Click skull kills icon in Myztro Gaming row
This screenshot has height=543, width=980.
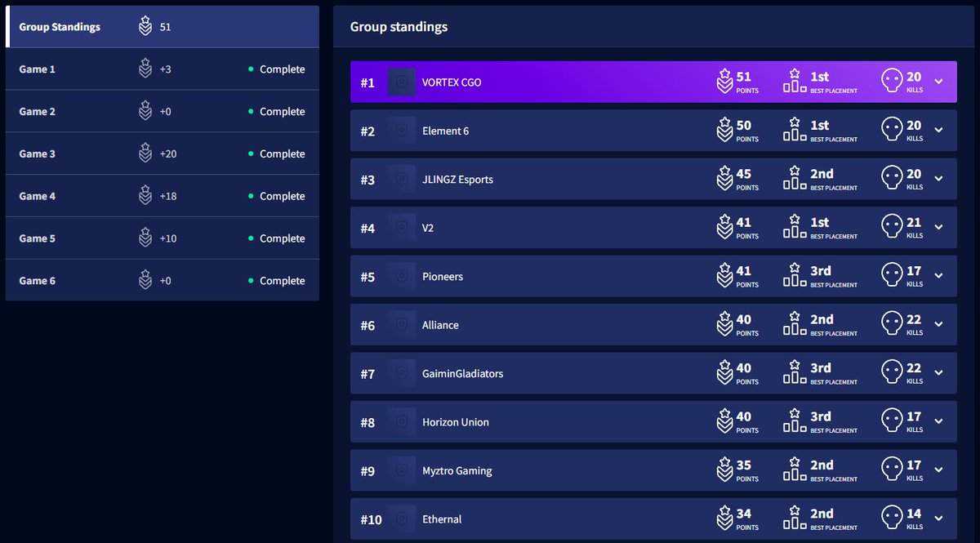tap(892, 470)
